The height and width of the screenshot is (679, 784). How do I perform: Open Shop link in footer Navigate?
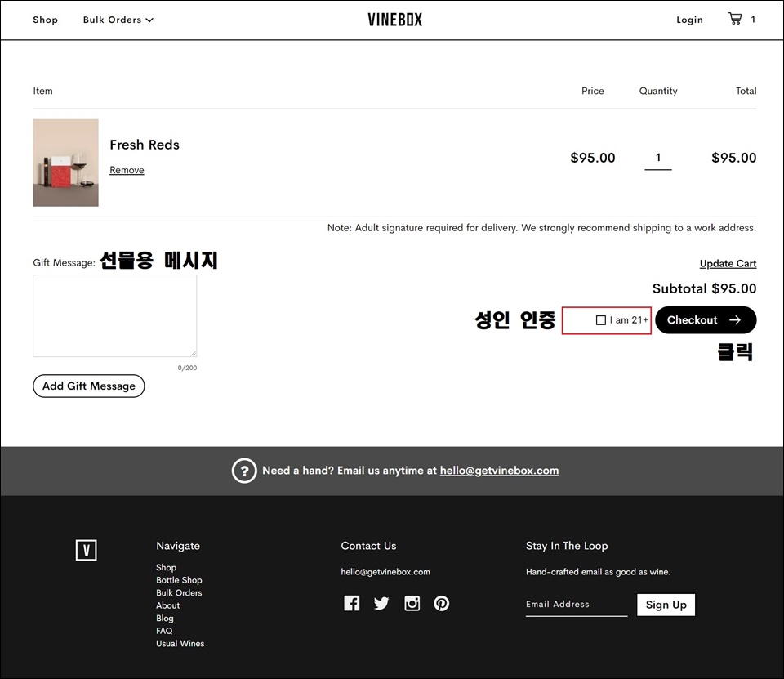[166, 567]
